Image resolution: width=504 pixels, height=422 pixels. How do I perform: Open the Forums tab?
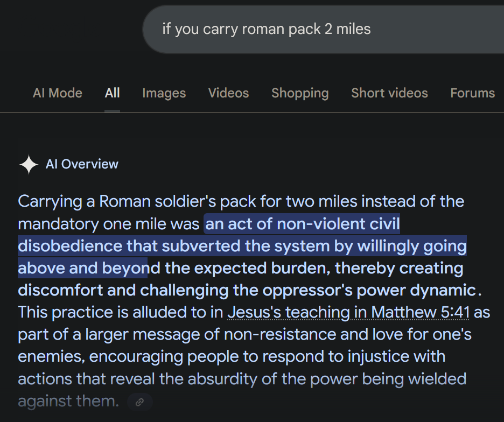click(472, 93)
